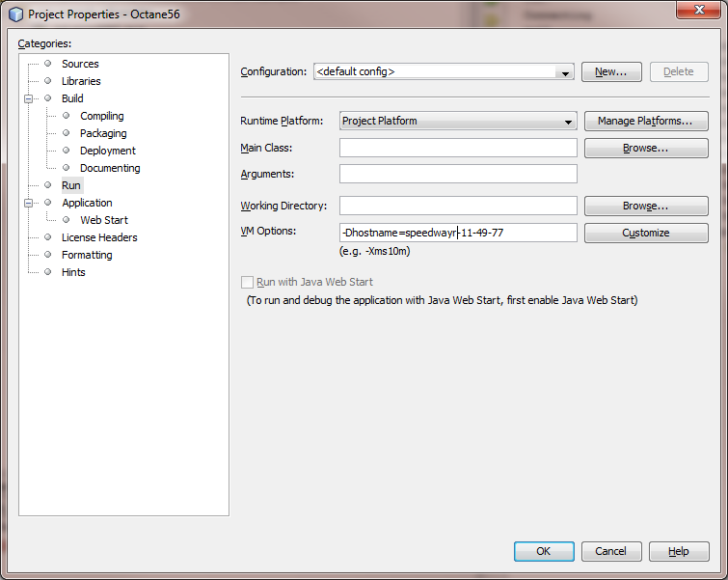The width and height of the screenshot is (728, 580).
Task: Click the Project Properties cube icon
Action: 15,14
